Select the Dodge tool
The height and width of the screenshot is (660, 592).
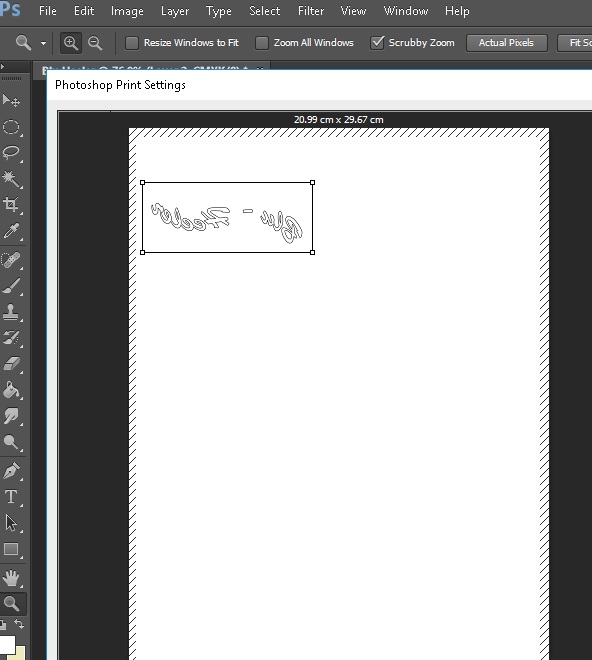[11, 442]
